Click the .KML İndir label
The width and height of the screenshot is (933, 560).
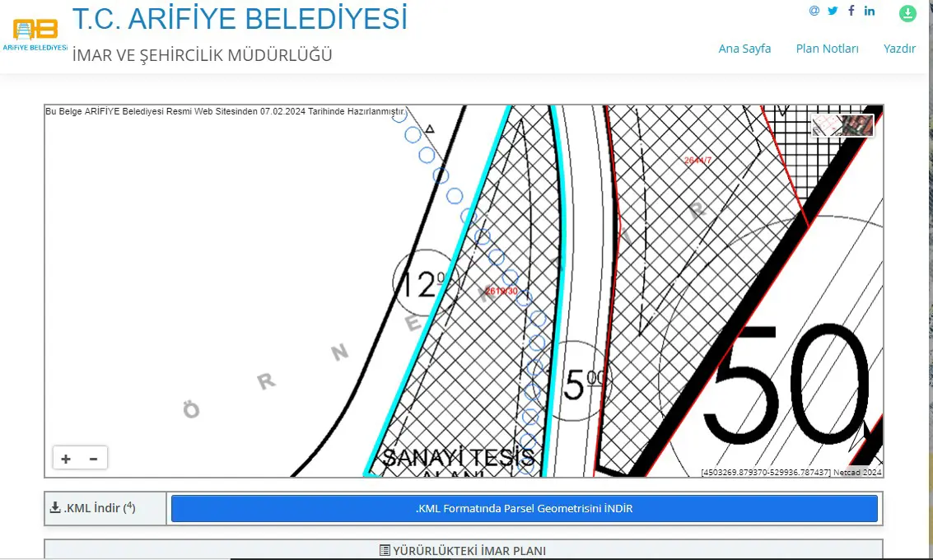click(x=92, y=507)
